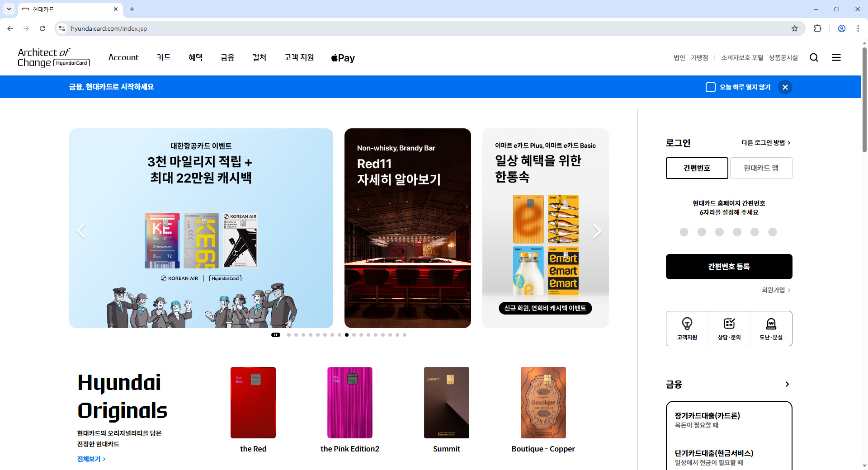868x470 pixels.
Task: Expand the 금융 section chevron
Action: coord(787,384)
